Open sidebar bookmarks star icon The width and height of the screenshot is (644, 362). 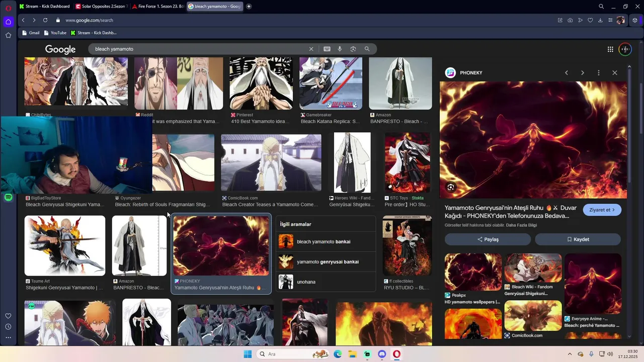[x=8, y=35]
